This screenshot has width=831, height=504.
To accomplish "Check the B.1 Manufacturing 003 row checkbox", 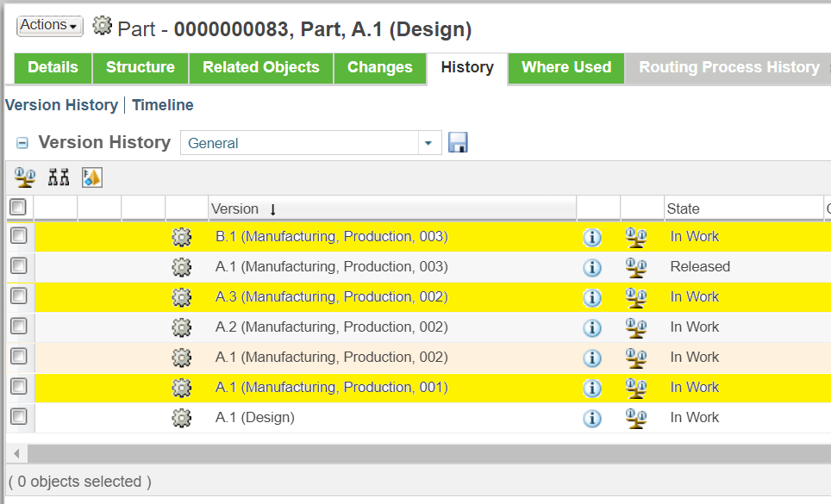I will click(19, 235).
